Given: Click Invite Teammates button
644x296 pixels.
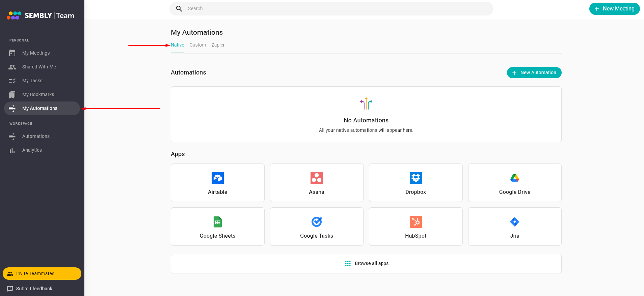Looking at the screenshot, I should (42, 273).
